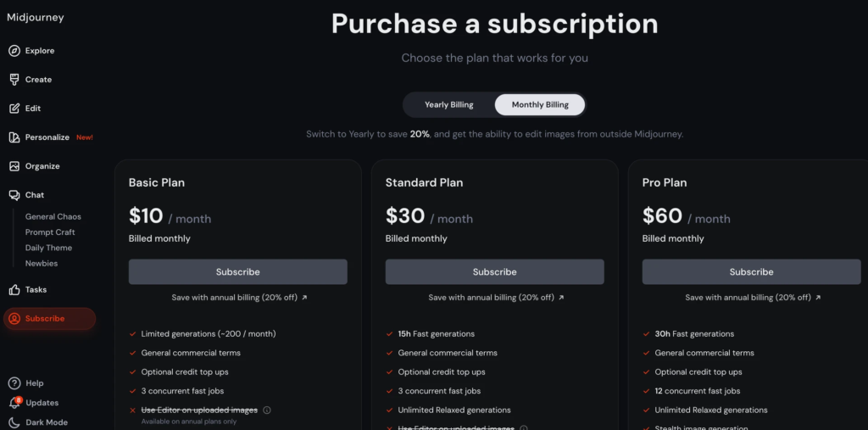Subscribe to the Basic Plan
Screen dimensions: 868x430
[238, 272]
